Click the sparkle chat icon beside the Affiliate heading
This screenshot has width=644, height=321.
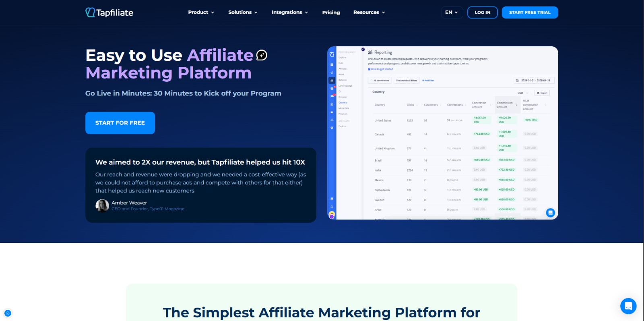tap(262, 55)
